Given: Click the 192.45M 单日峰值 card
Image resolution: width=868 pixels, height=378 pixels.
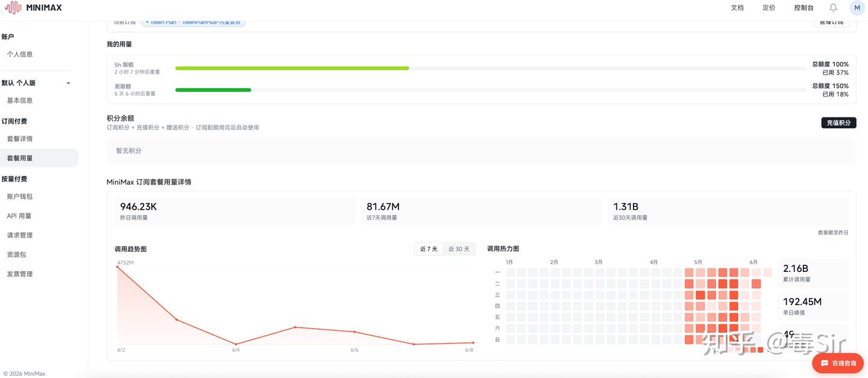Looking at the screenshot, I should pyautogui.click(x=813, y=306).
